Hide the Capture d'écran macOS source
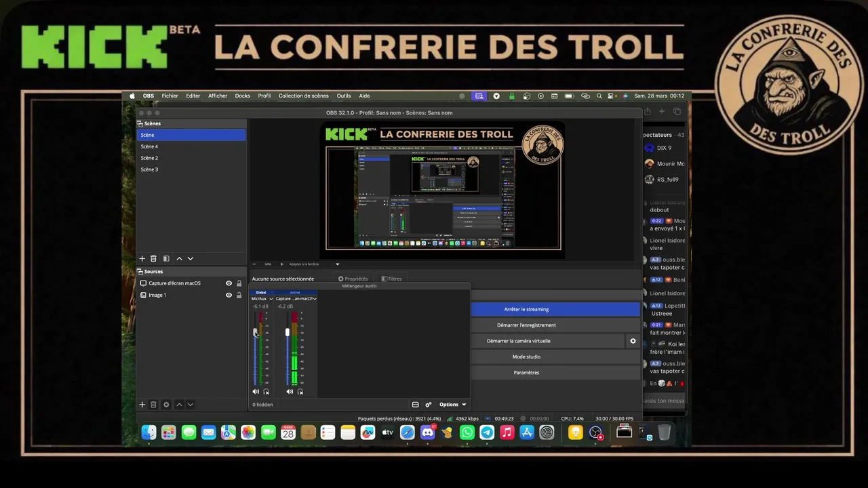The height and width of the screenshot is (488, 868). click(x=229, y=283)
